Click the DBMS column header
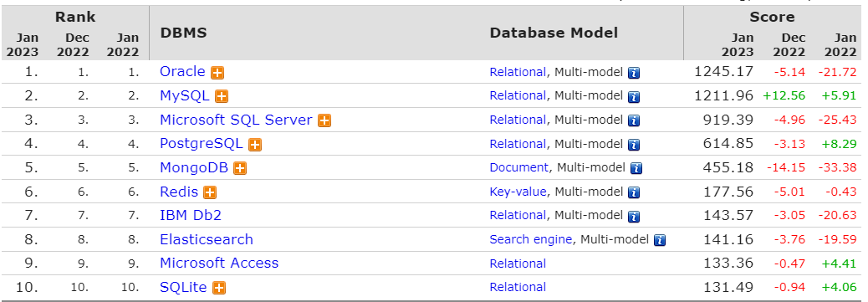This screenshot has width=868, height=302. pos(183,33)
